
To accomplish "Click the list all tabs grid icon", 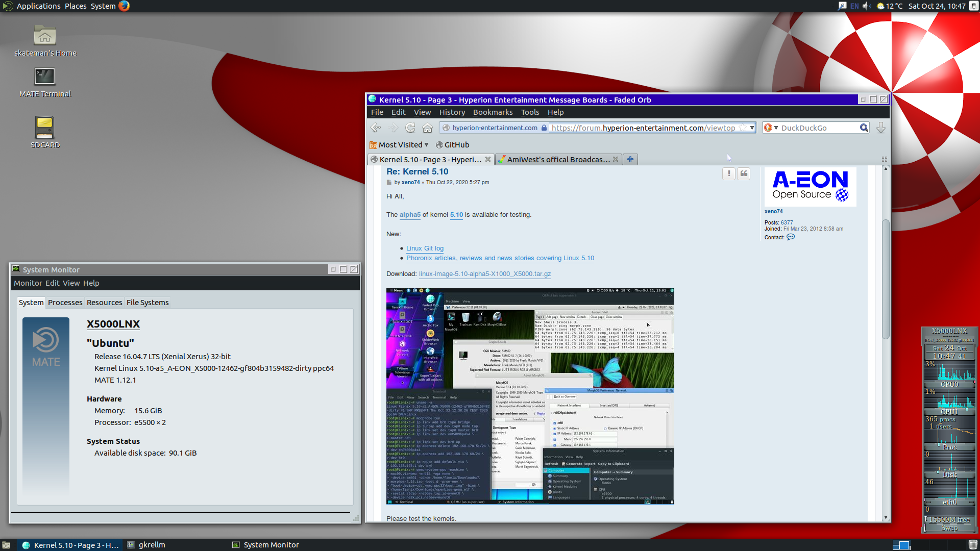I will point(885,159).
